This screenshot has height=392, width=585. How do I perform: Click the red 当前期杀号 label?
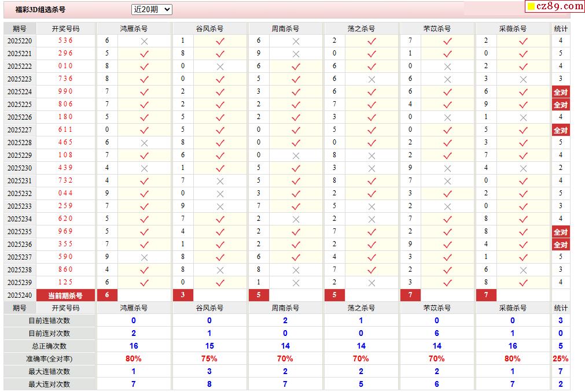[65, 295]
